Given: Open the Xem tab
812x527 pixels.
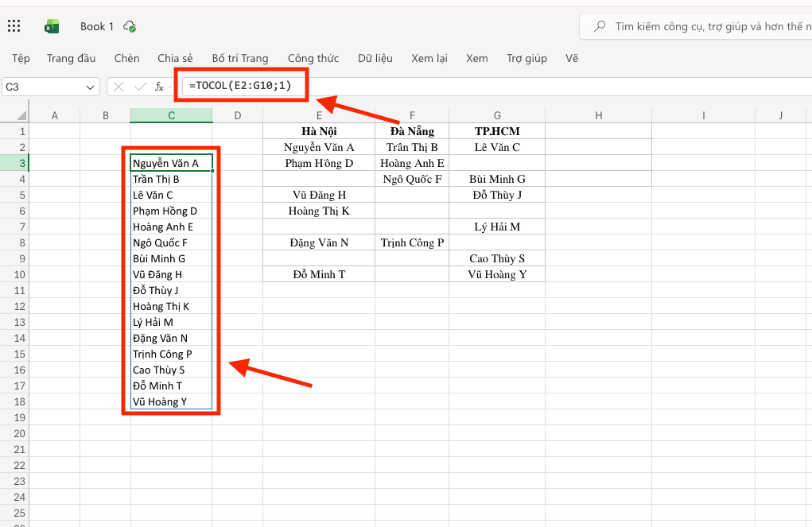Looking at the screenshot, I should 476,59.
